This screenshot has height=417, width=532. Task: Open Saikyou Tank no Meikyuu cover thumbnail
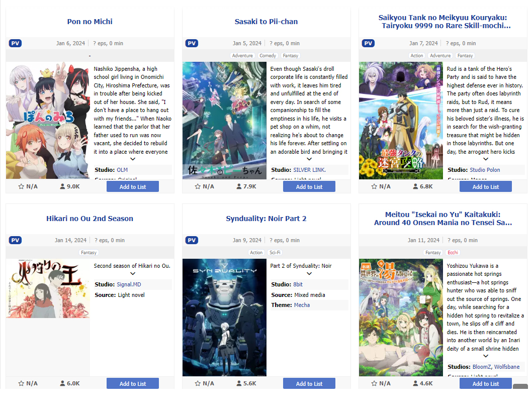pos(401,121)
